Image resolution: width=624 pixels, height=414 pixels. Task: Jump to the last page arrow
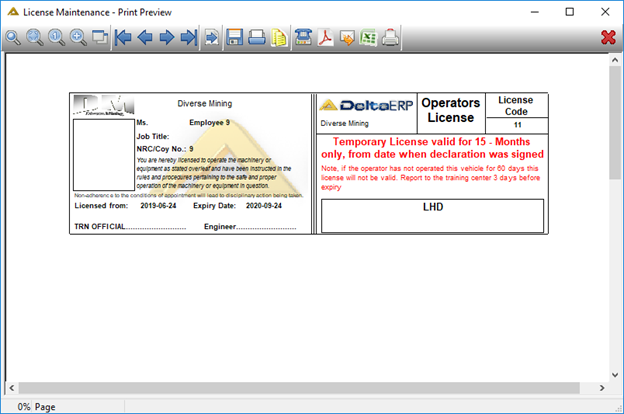[189, 38]
